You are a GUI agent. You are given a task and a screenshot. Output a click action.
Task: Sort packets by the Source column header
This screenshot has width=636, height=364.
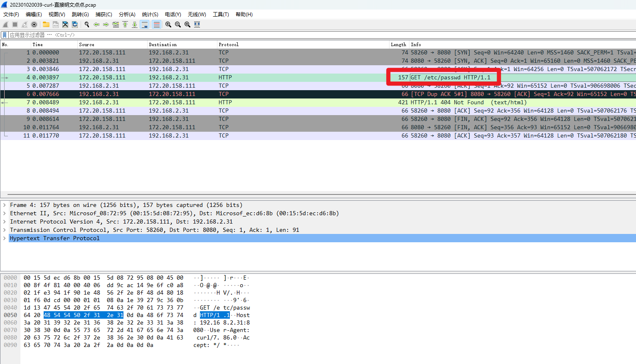[x=113, y=44]
